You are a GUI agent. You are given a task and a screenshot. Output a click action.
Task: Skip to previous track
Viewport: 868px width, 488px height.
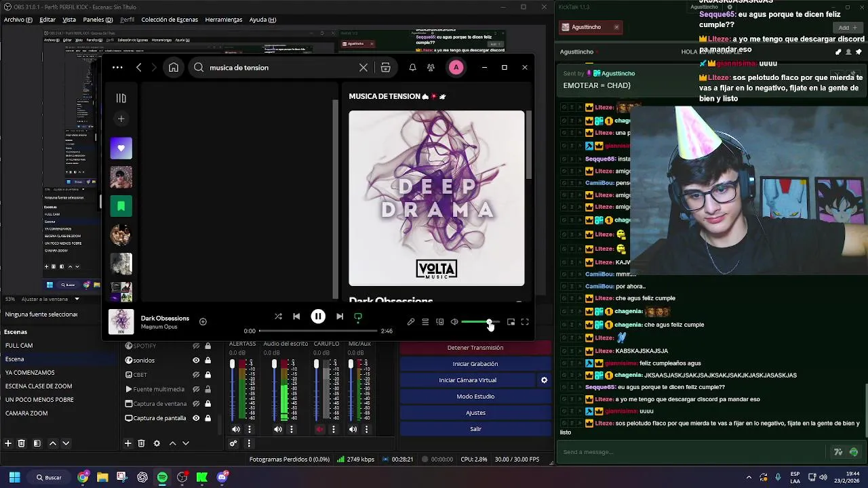tap(296, 317)
